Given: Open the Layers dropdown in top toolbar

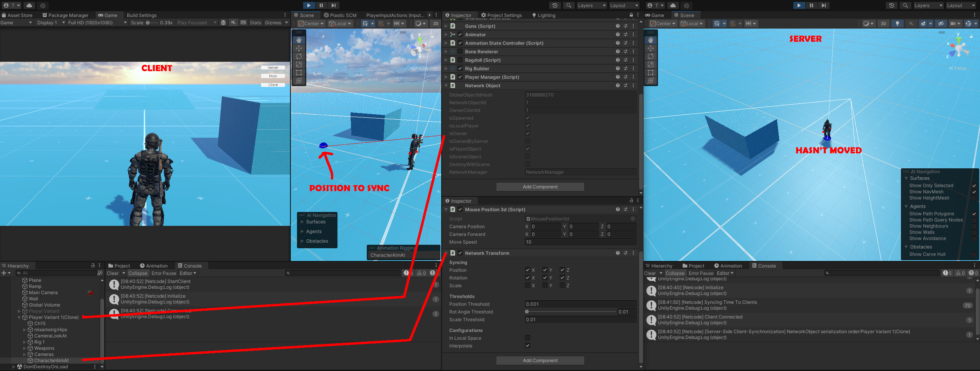Looking at the screenshot, I should coord(592,5).
